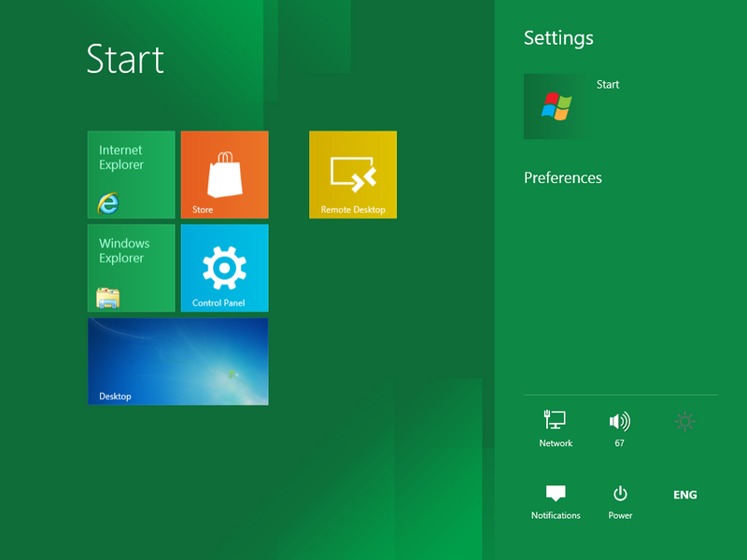This screenshot has width=747, height=560.
Task: Click the Settings pane heading
Action: 558,38
